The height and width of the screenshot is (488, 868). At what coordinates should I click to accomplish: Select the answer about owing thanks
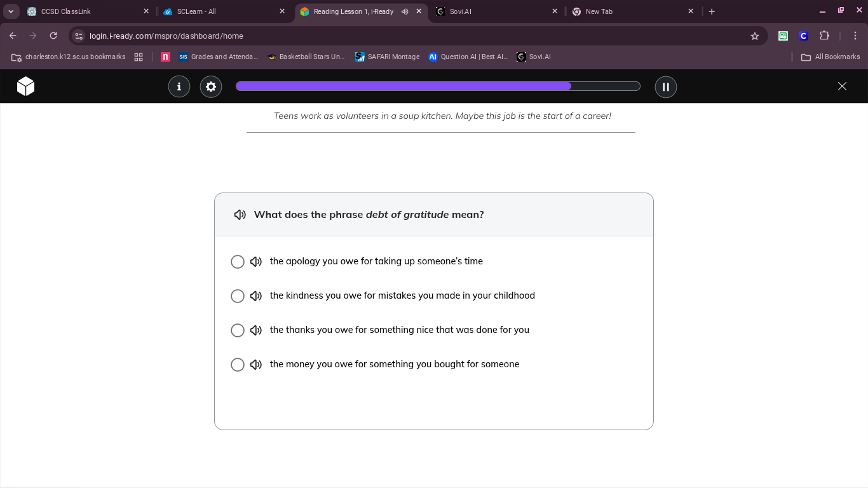click(x=238, y=330)
